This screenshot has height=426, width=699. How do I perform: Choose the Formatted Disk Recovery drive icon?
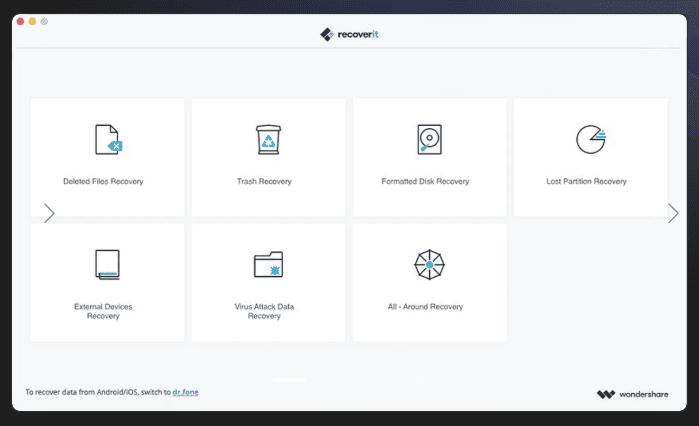click(429, 139)
